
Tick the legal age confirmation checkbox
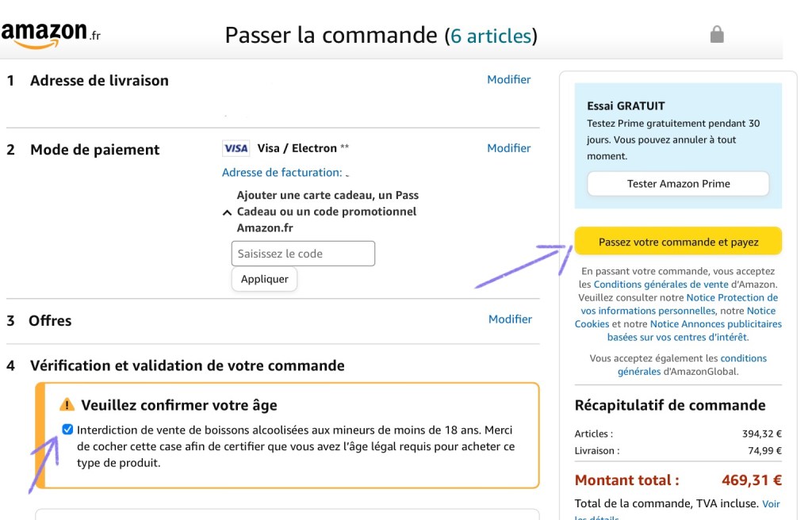pyautogui.click(x=67, y=430)
